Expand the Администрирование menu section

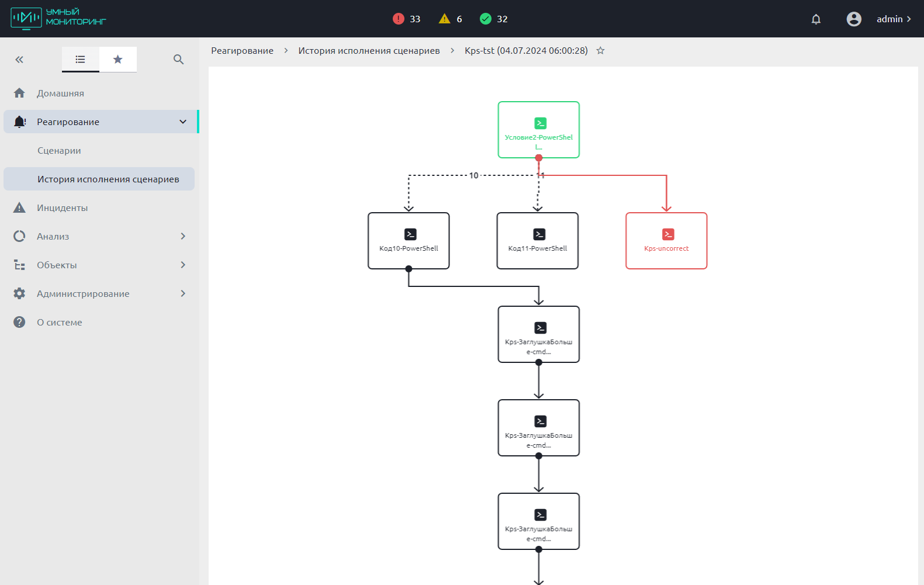tap(183, 293)
